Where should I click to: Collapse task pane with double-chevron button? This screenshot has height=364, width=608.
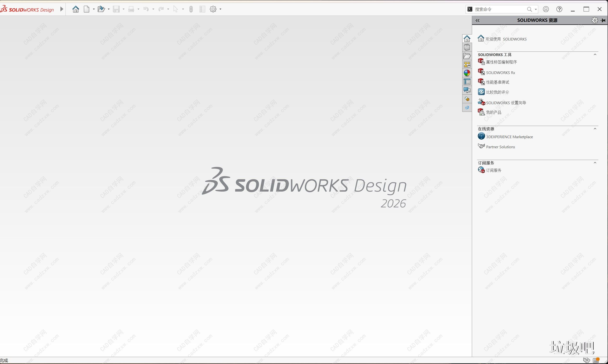pyautogui.click(x=477, y=21)
